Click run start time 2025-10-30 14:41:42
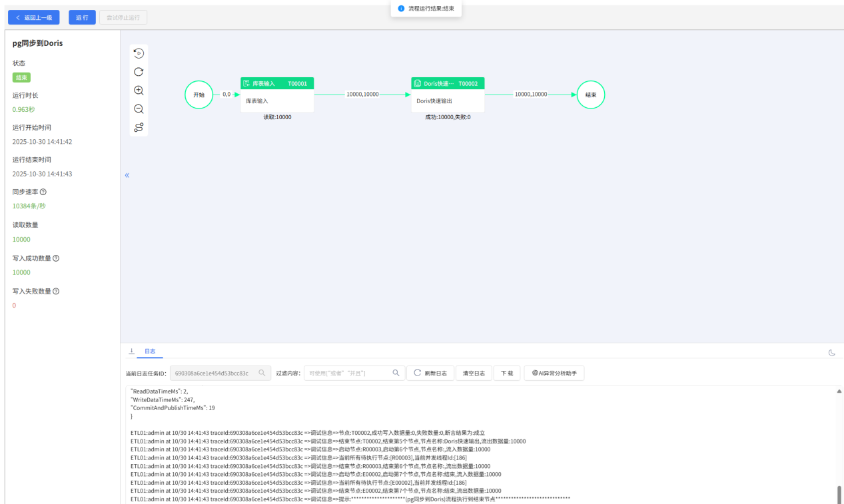 (x=42, y=142)
